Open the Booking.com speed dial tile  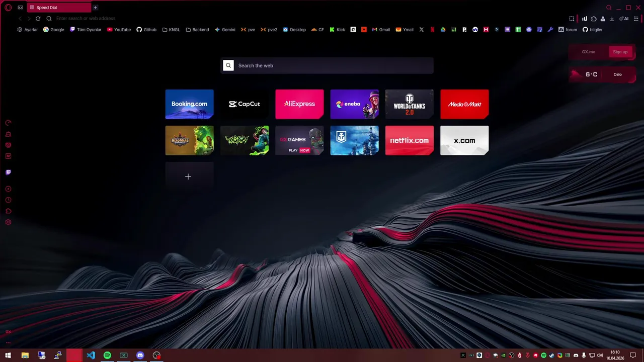coord(189,104)
